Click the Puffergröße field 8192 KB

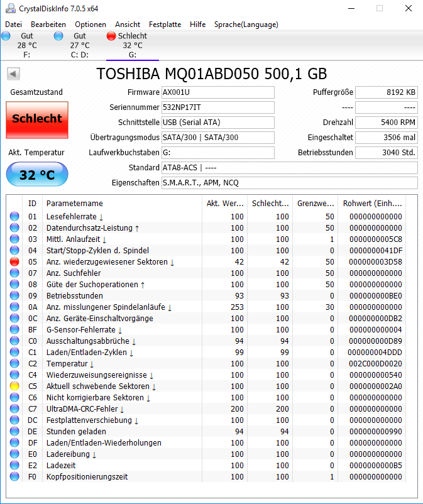(387, 92)
